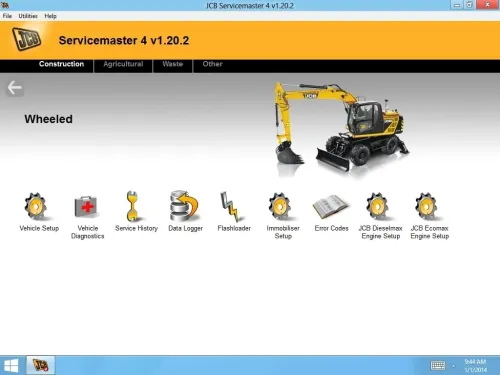Switch to the Construction tab
500x375 pixels.
tap(61, 64)
